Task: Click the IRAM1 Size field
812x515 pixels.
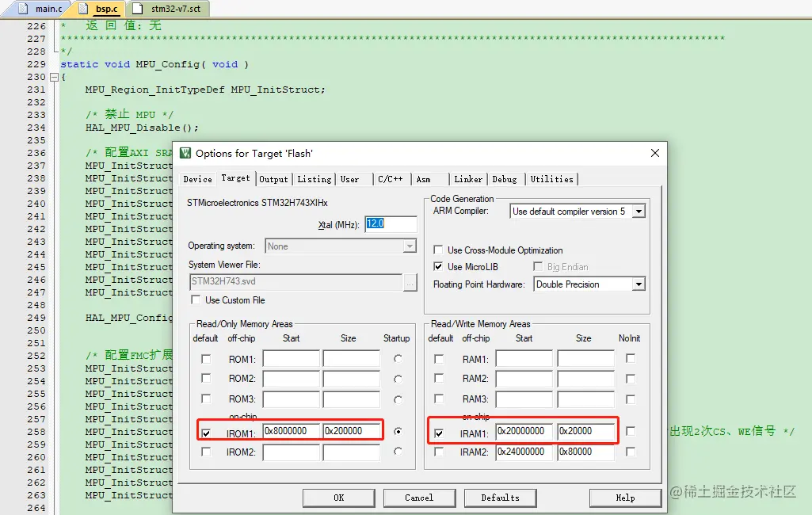Action: pos(586,431)
